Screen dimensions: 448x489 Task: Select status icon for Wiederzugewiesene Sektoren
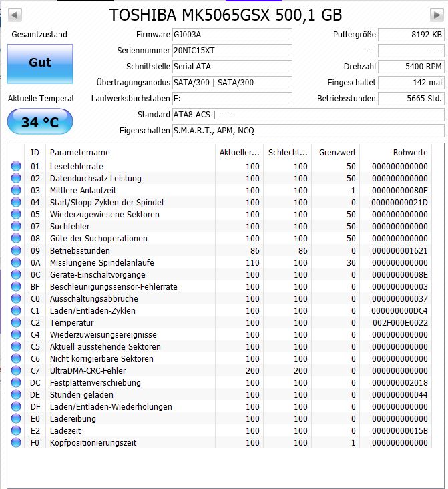[16, 214]
